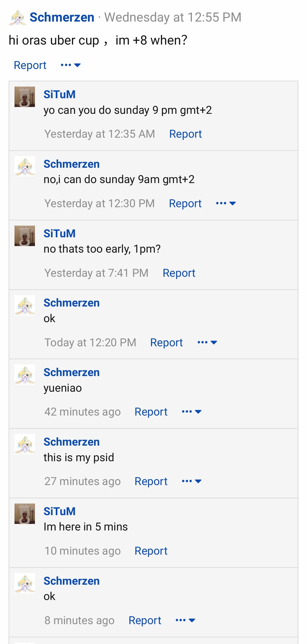Report SiTuM's sunday 9 pm comment
This screenshot has height=644, width=307.
pyautogui.click(x=186, y=134)
